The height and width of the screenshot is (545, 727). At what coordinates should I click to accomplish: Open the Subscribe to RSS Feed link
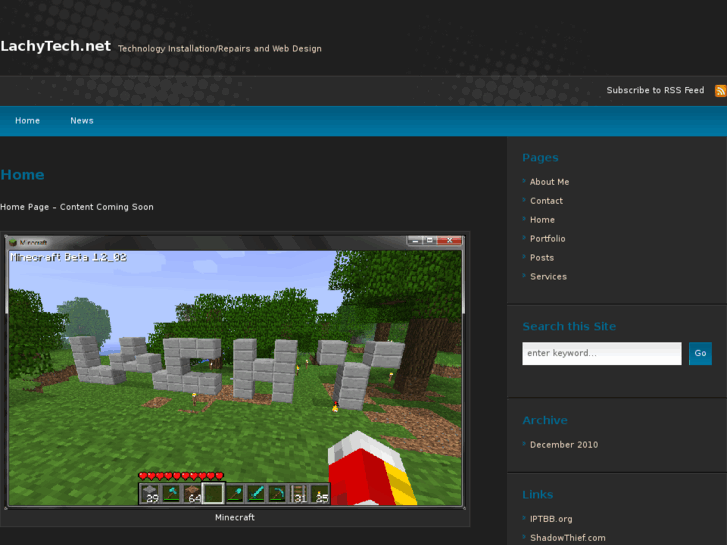[x=655, y=90]
